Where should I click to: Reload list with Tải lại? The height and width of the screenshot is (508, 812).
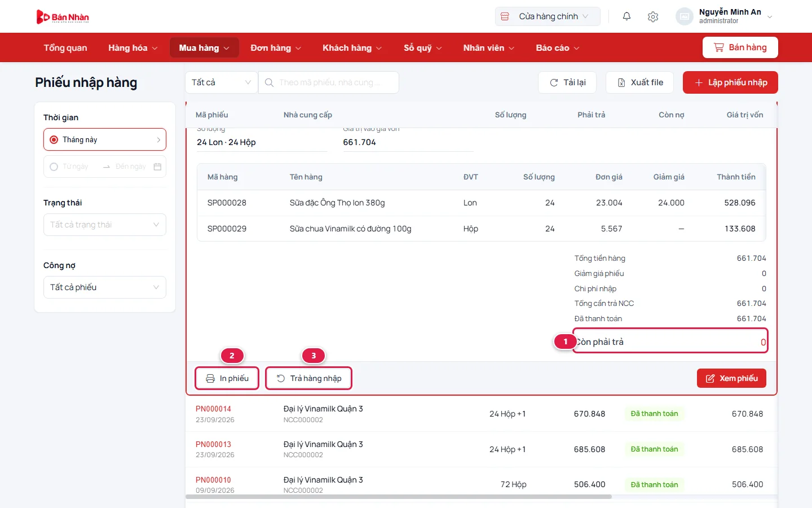(x=568, y=82)
